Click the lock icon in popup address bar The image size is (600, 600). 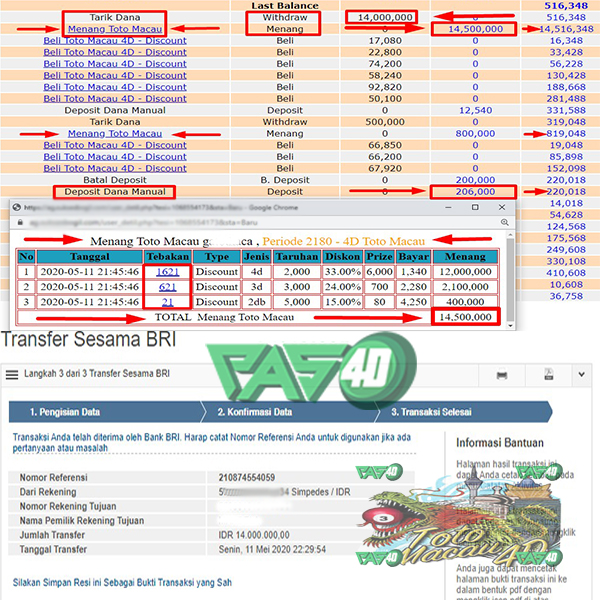(x=20, y=222)
